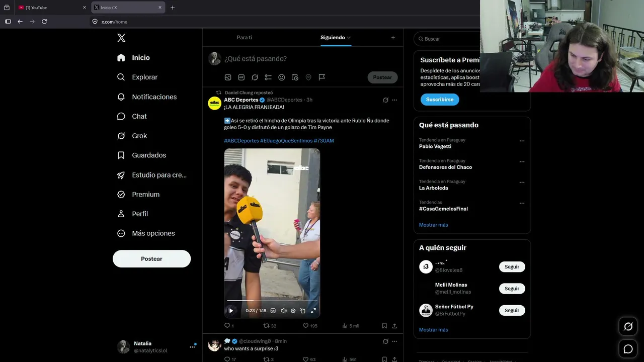
Task: Open more options for cloudwing0 post
Action: pos(394,341)
